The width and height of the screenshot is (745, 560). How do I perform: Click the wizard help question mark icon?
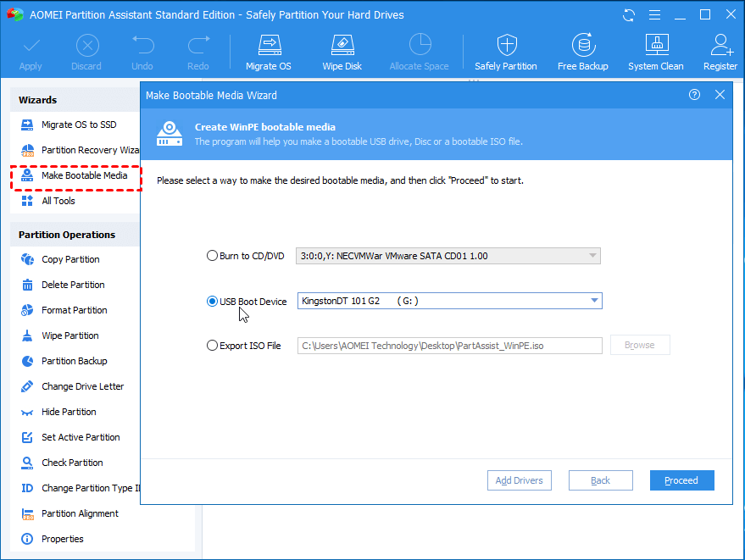point(694,95)
